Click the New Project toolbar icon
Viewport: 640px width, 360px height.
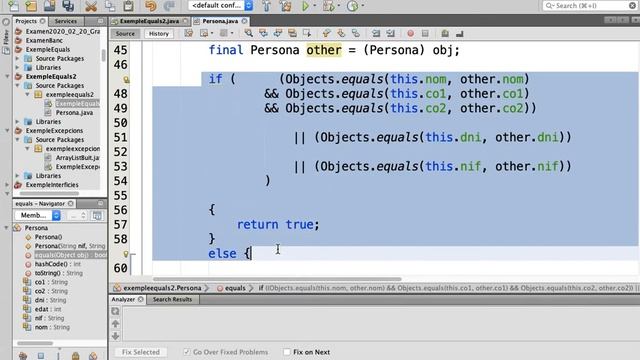(x=31, y=6)
